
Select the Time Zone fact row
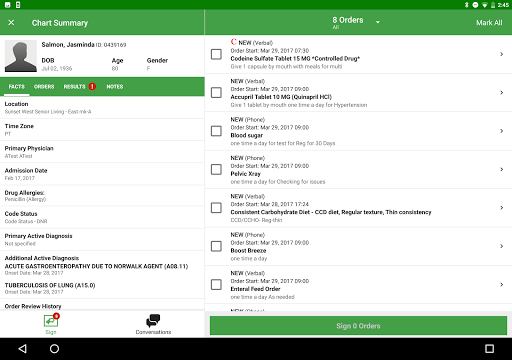[x=102, y=130]
